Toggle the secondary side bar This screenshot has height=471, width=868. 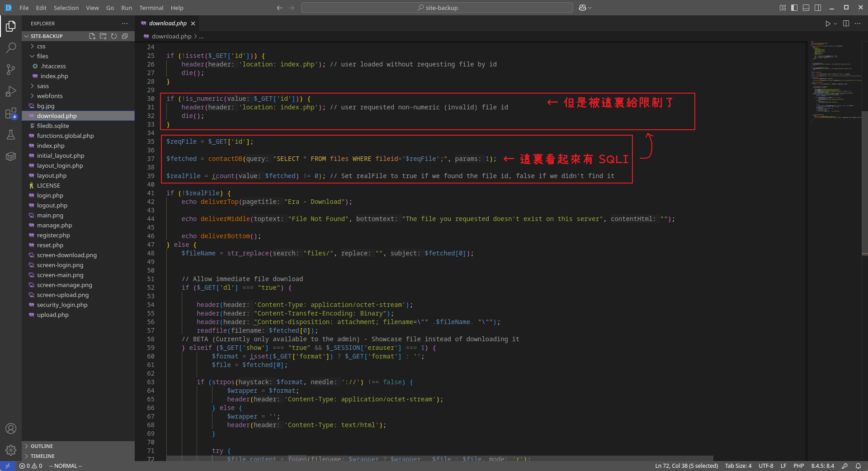(x=818, y=8)
